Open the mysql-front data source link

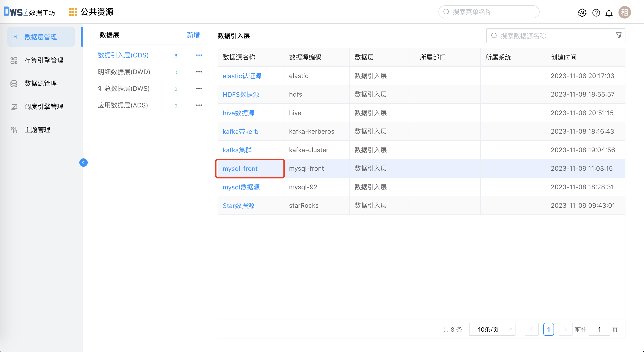tap(240, 169)
